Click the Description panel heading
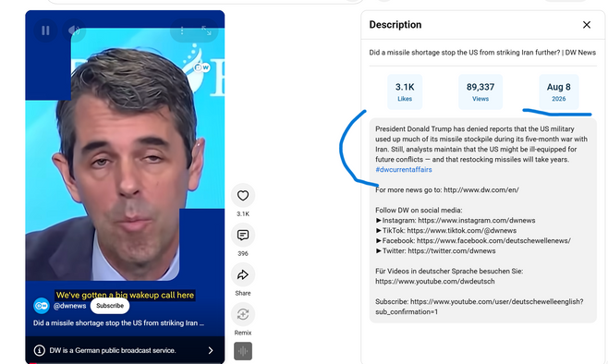The image size is (608, 364). point(395,25)
